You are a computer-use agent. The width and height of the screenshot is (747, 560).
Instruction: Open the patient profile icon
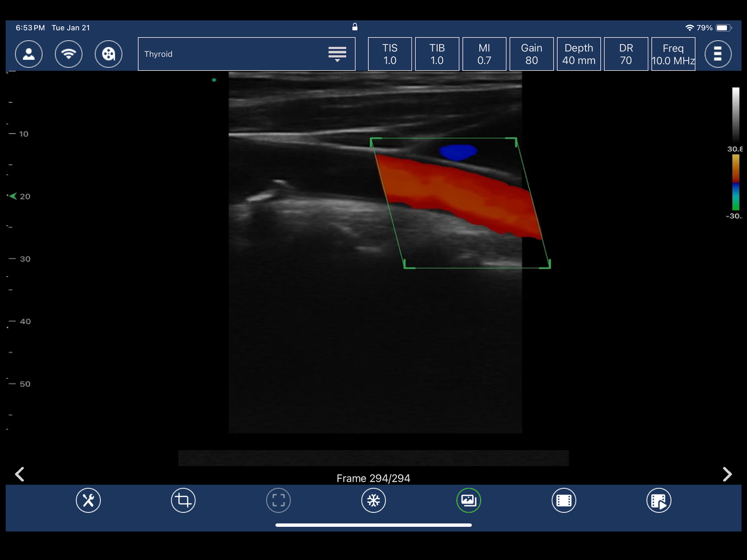click(29, 54)
